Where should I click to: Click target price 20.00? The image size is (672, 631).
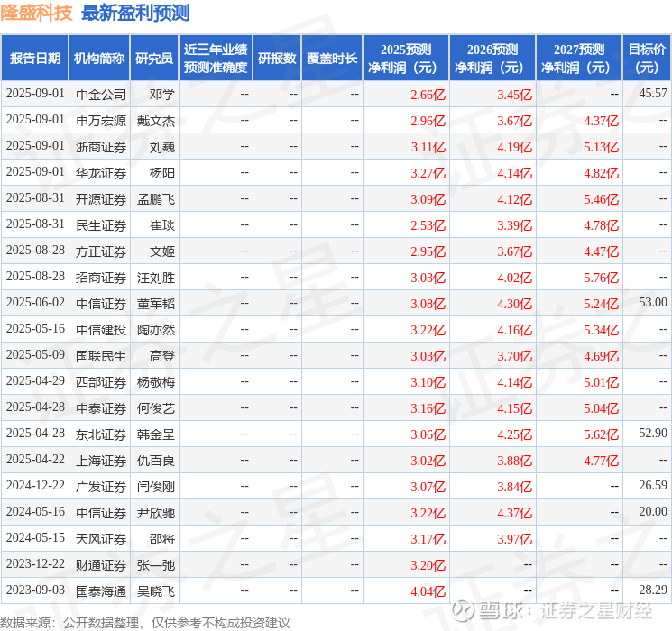click(653, 511)
